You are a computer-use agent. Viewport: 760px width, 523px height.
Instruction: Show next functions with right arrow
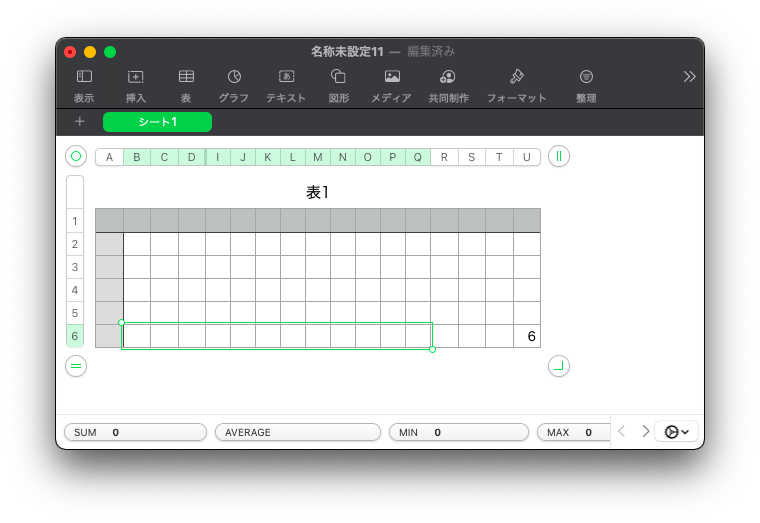(645, 432)
